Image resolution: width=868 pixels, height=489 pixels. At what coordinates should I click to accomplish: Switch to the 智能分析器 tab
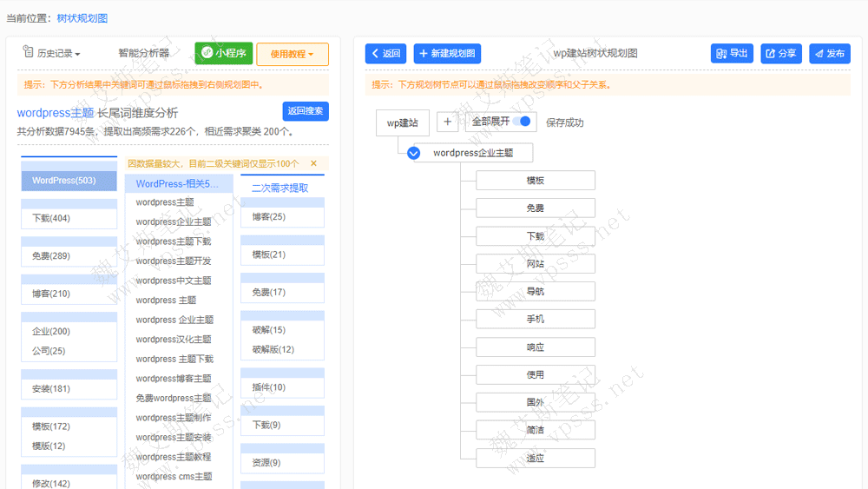click(x=144, y=54)
